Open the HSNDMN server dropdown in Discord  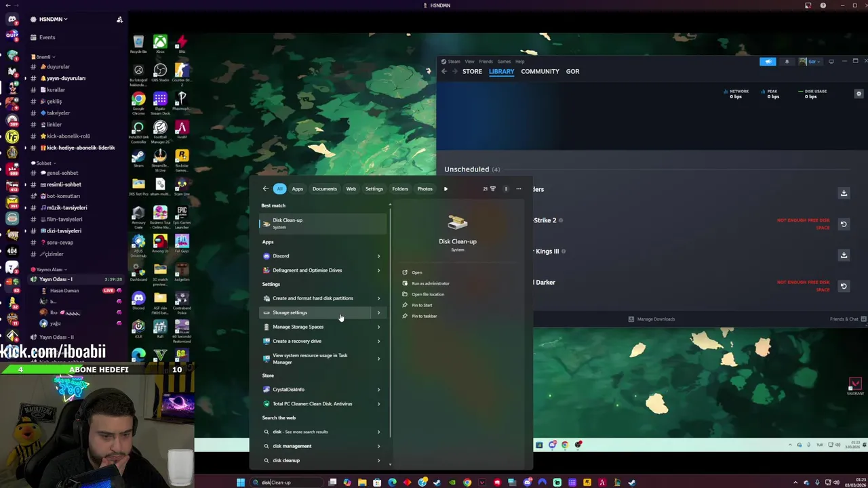point(54,19)
